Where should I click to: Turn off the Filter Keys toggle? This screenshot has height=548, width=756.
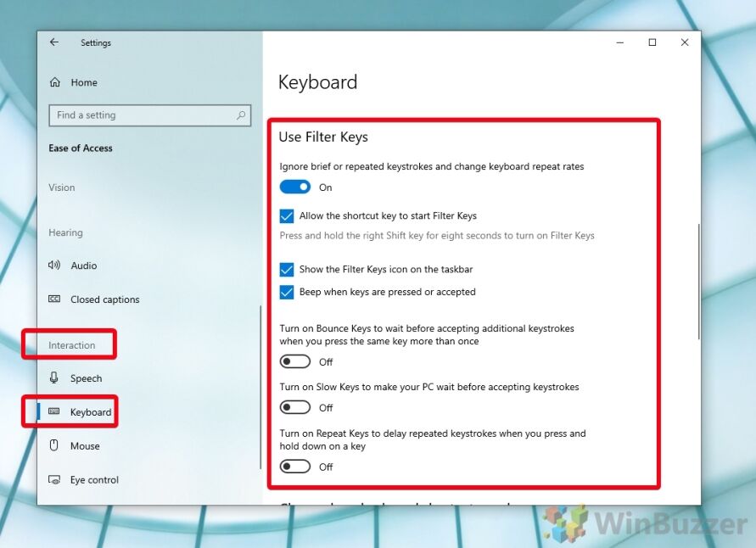pos(295,187)
